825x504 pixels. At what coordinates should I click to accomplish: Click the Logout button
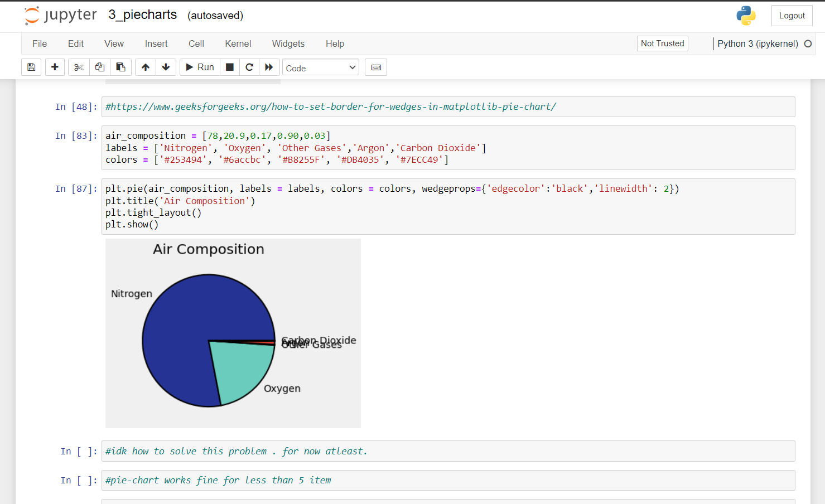point(792,15)
